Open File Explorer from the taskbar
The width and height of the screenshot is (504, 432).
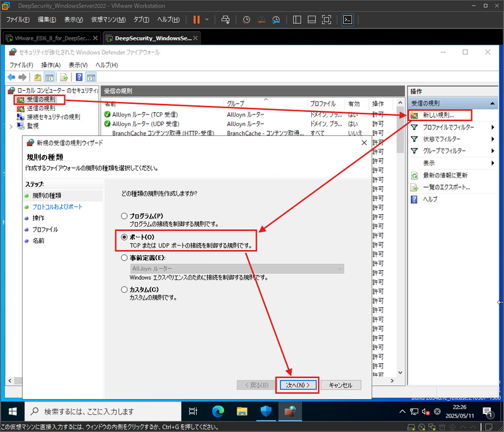click(x=242, y=411)
